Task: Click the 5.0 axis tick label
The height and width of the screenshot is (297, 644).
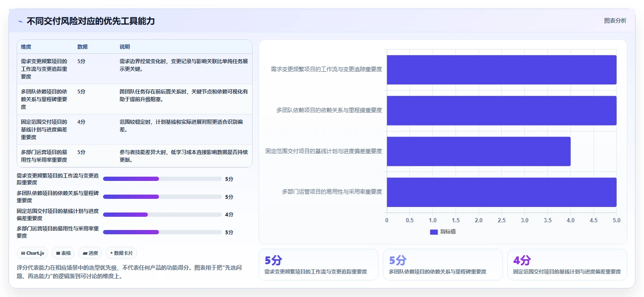Action: point(616,220)
